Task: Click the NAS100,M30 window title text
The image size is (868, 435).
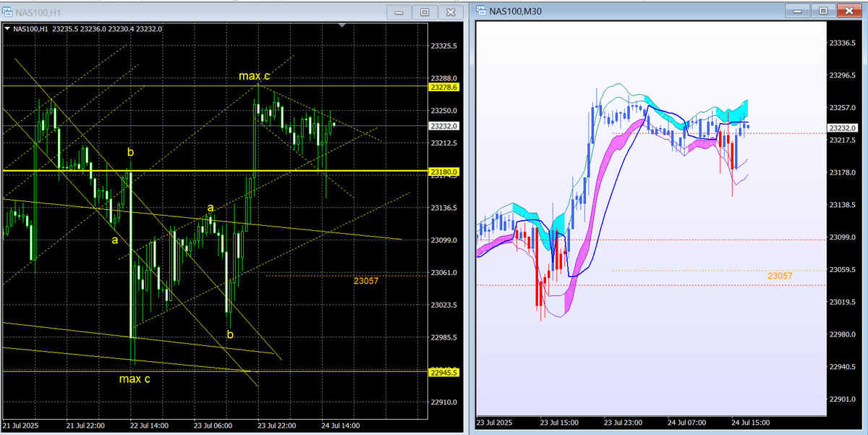Action: (514, 11)
